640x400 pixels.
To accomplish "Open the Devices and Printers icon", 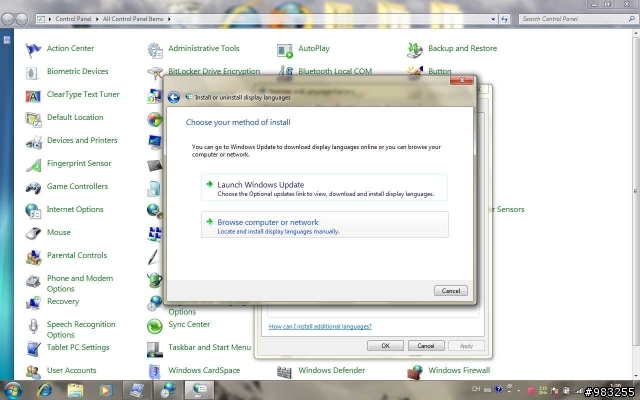I will point(33,142).
